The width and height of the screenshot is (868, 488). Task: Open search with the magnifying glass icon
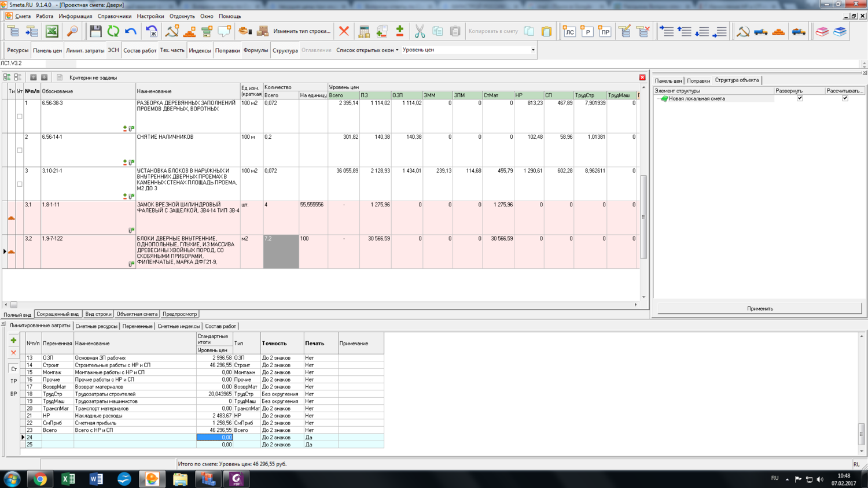[x=72, y=31]
